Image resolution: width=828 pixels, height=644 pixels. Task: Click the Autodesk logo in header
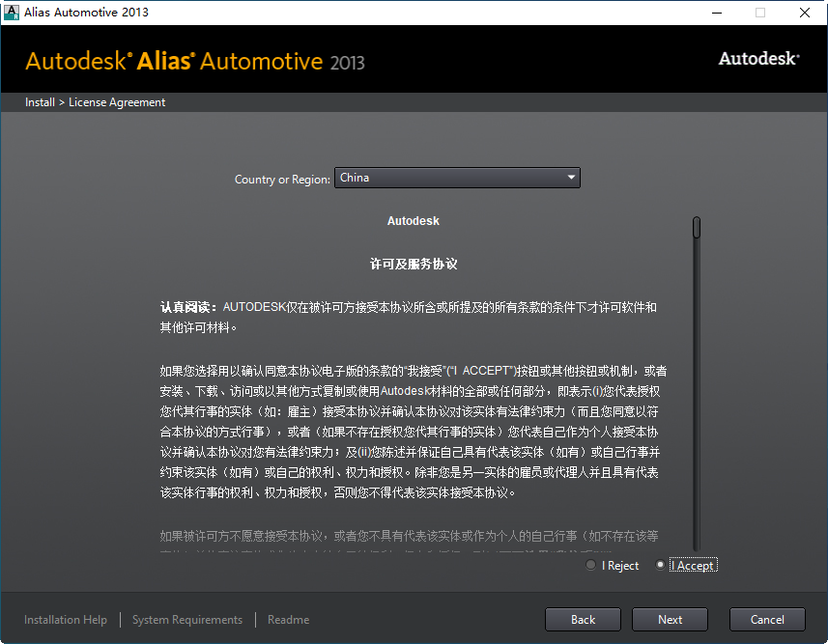[x=758, y=59]
